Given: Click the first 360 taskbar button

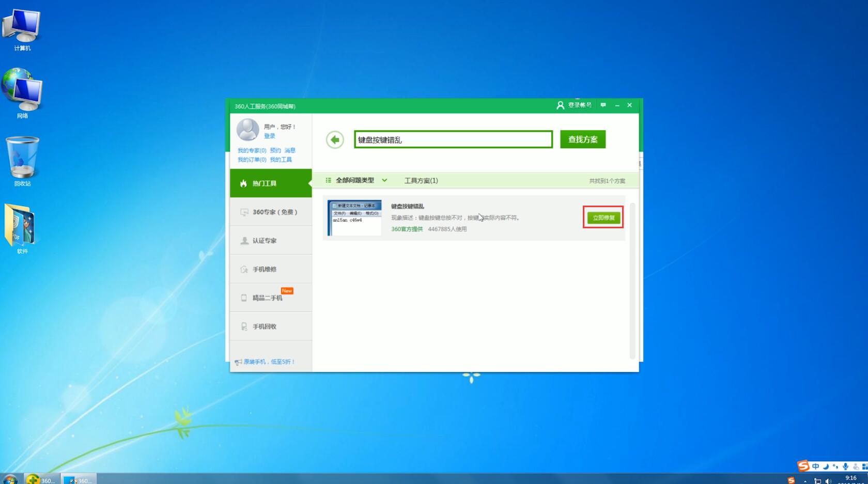Looking at the screenshot, I should (41, 479).
